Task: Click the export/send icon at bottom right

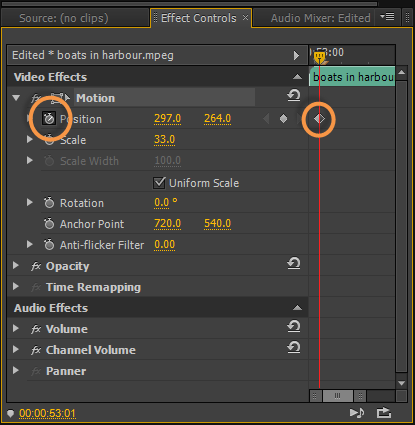Action: click(x=384, y=413)
